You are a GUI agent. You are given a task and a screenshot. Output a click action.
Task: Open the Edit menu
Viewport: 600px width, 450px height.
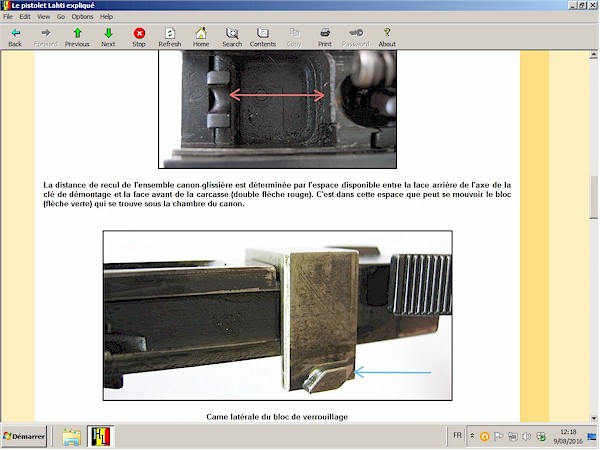coord(25,16)
